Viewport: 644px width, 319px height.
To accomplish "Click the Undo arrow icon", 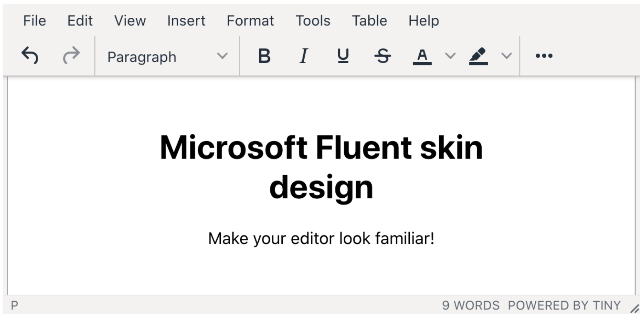I will click(30, 56).
